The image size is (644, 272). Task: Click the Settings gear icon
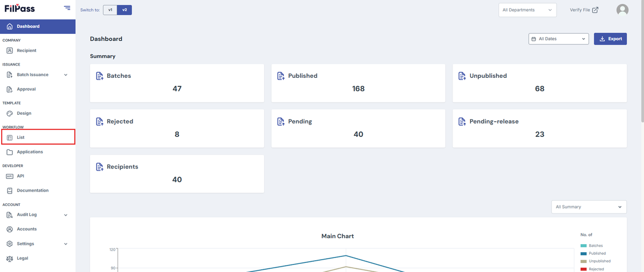click(x=10, y=244)
